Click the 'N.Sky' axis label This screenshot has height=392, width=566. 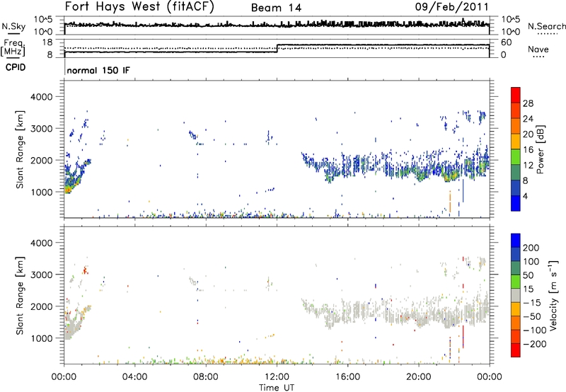click(13, 26)
